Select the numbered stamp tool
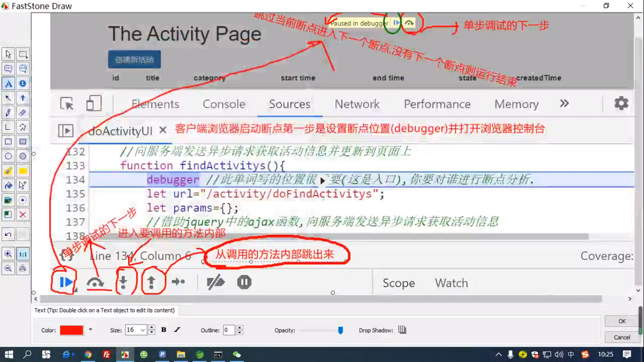 (23, 83)
